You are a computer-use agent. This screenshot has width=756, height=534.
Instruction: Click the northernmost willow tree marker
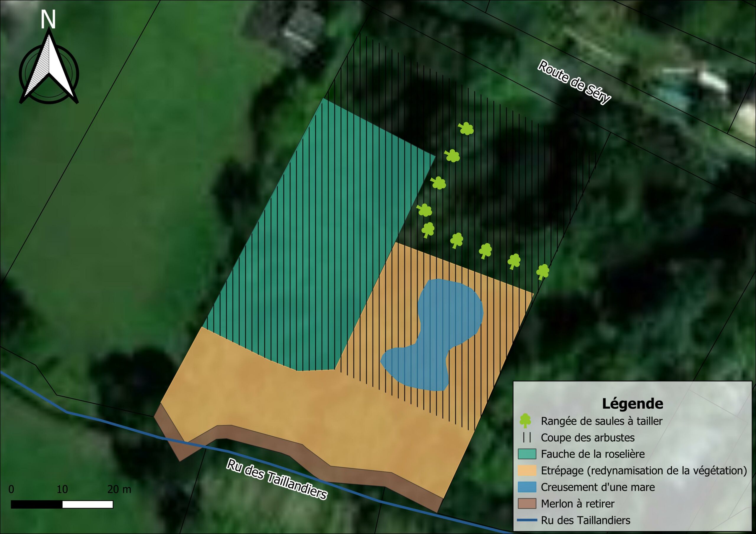[466, 129]
